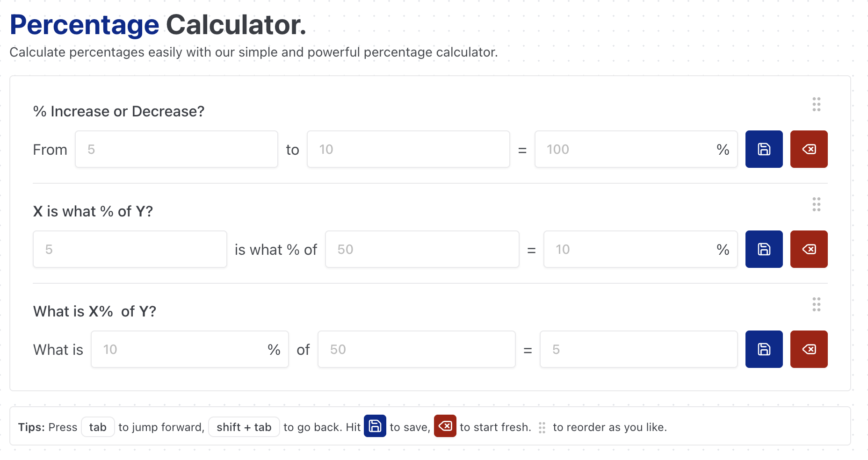Click the From input showing 5
868x460 pixels.
tap(176, 149)
